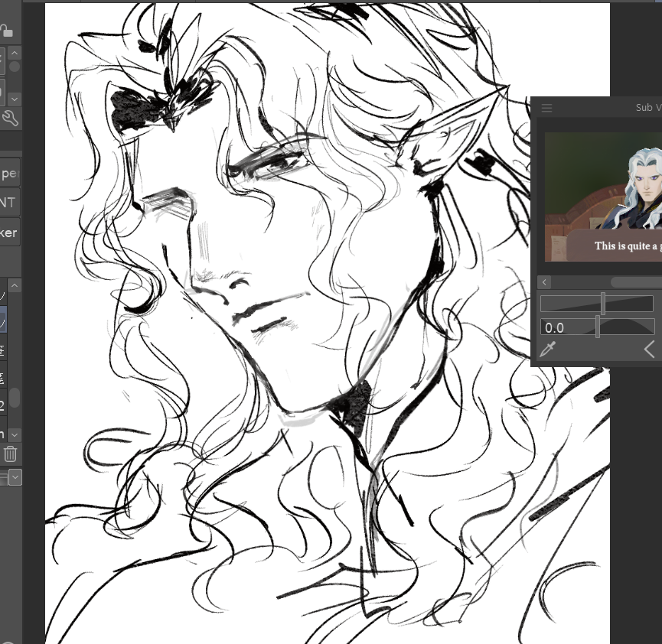Click the scroll-left arrow under the Sub View image
Viewport: 662px width, 644px height.
pos(544,282)
